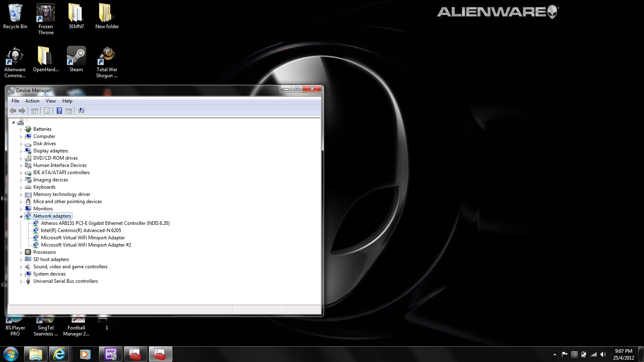Select Mice and other pointing devices
Image resolution: width=644 pixels, height=362 pixels.
point(68,202)
